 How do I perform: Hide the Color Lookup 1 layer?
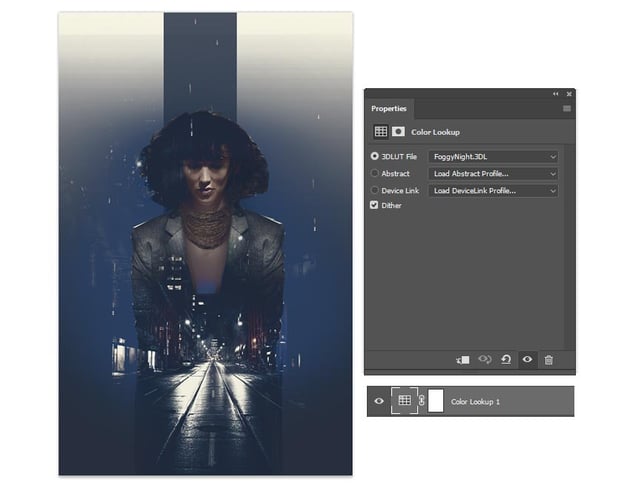(379, 401)
